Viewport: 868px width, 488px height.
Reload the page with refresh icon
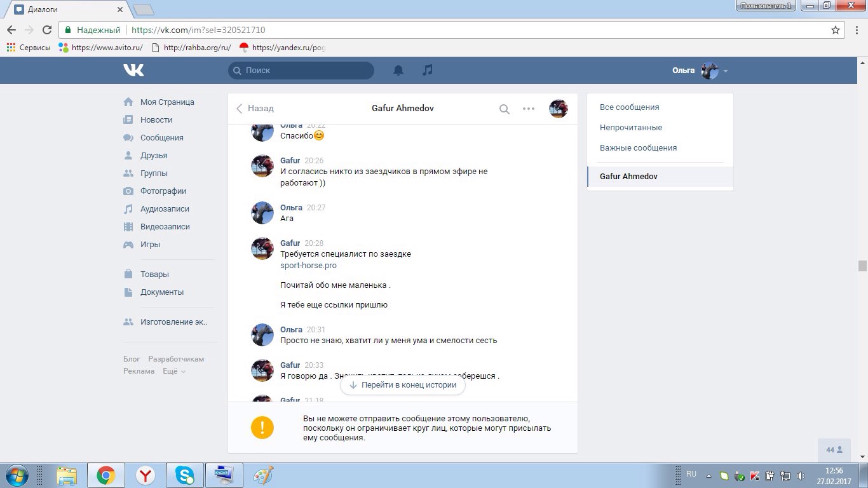46,30
